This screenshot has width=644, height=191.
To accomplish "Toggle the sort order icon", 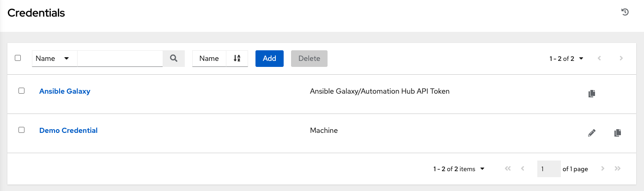I will [x=237, y=59].
